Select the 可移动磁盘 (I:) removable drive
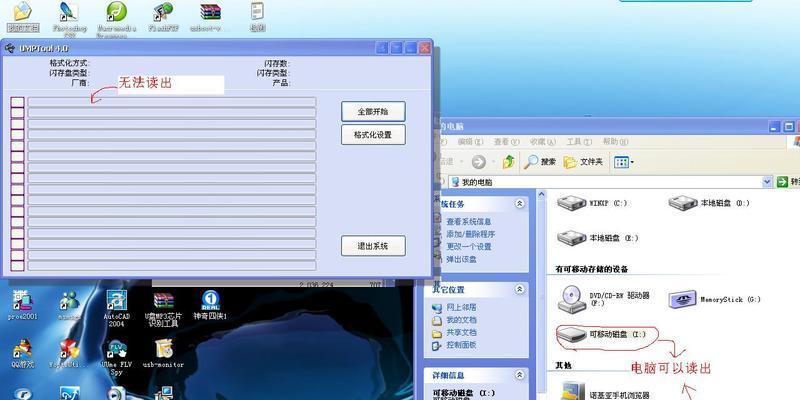The height and width of the screenshot is (400, 800). click(572, 333)
